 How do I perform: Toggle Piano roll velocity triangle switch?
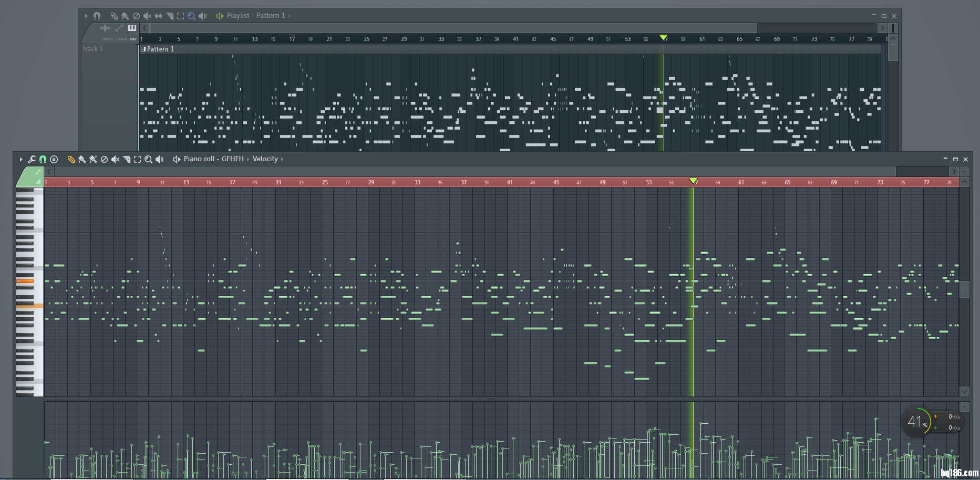pyautogui.click(x=38, y=181)
